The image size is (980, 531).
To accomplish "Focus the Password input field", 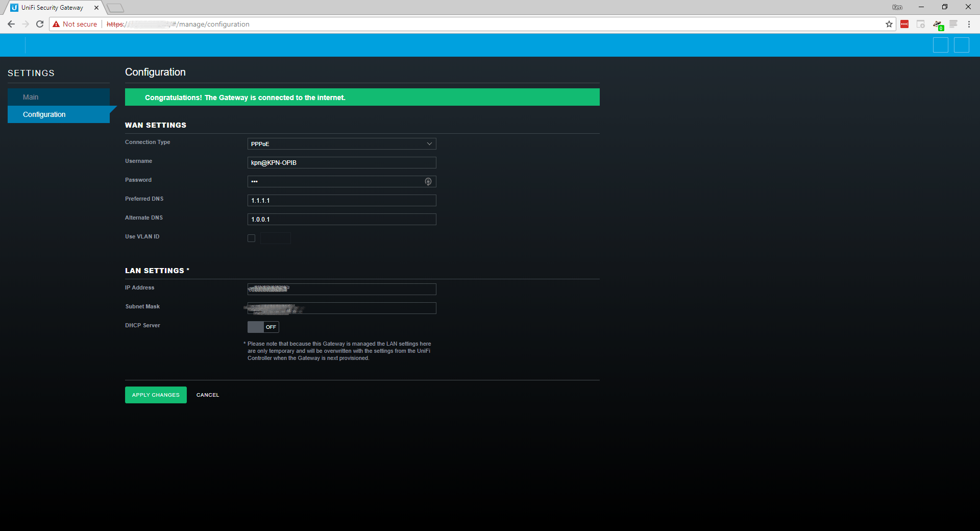I will 342,182.
